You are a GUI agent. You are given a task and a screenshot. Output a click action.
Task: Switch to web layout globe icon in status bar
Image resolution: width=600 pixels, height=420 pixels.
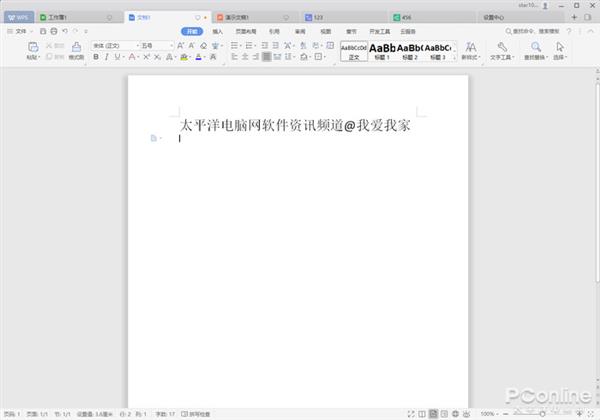point(455,414)
